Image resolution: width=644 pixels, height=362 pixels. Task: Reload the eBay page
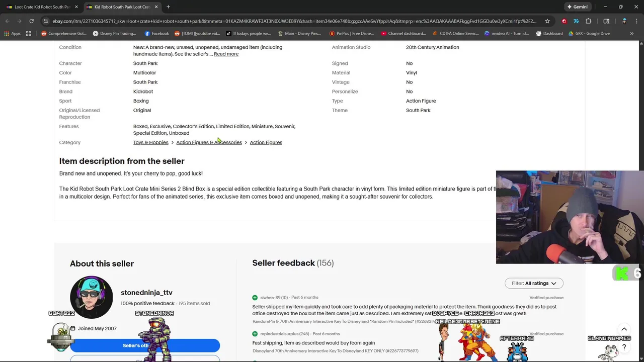[x=31, y=21]
